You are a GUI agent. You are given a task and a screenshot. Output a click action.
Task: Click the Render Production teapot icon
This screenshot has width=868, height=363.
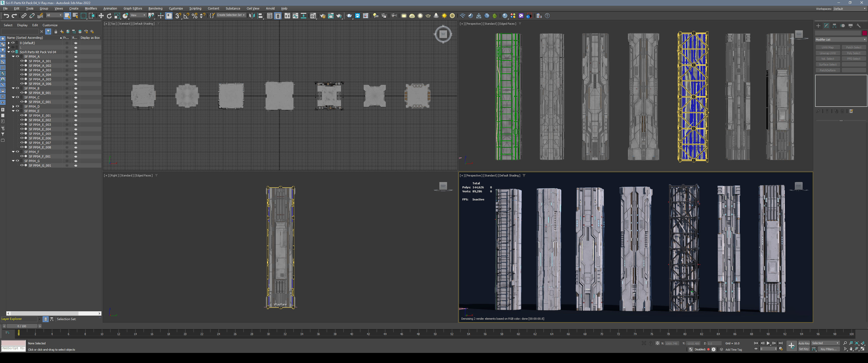click(339, 16)
